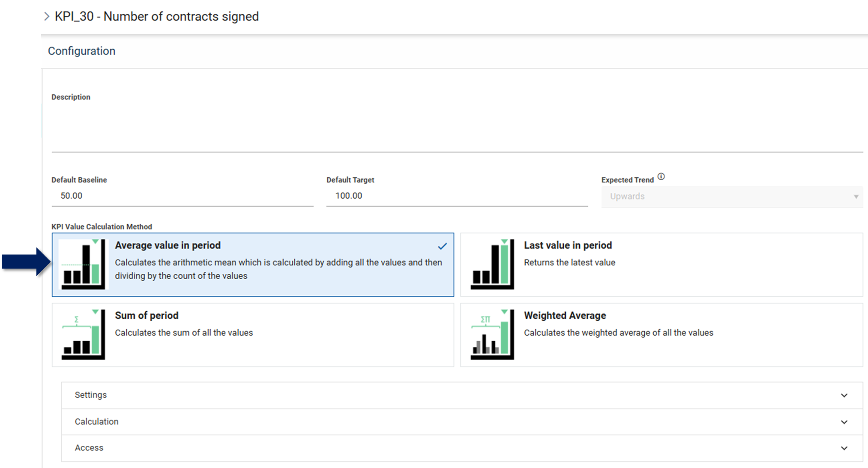Click the Expected Trend info icon
Screen dimensions: 868x468
click(661, 176)
